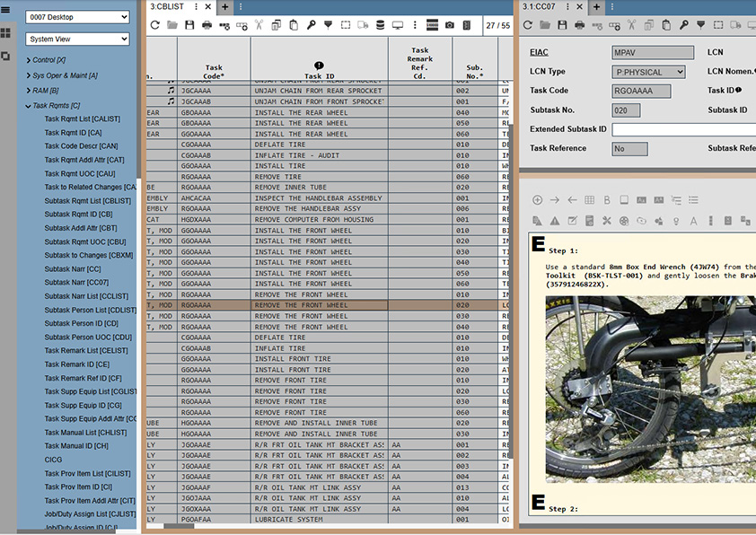Toggle bold formatting in the narrative editor
Viewport: 756px width, 535px height.
coord(606,201)
